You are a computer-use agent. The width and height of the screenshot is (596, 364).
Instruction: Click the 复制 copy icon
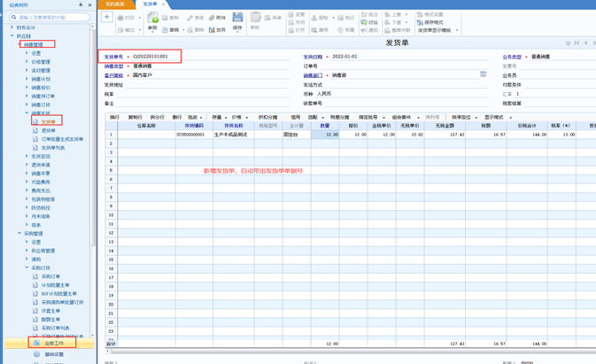[x=165, y=18]
